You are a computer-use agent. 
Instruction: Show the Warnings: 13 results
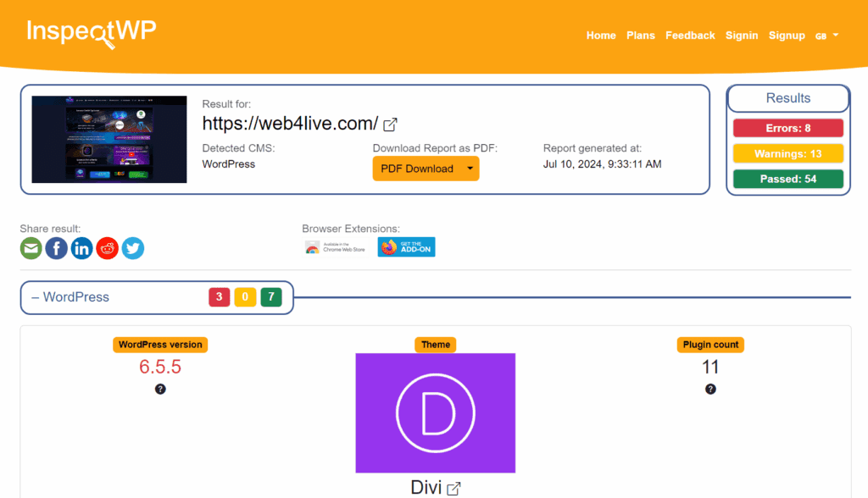pyautogui.click(x=788, y=154)
